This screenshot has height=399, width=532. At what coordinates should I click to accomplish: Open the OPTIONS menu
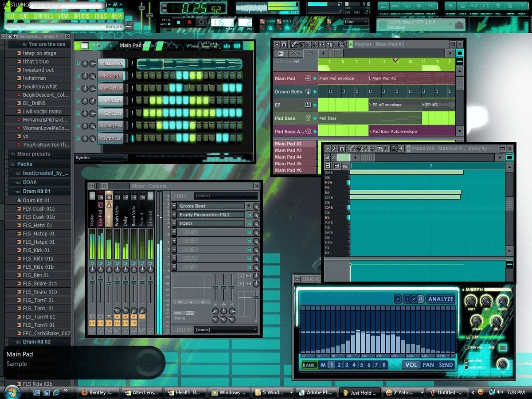(x=81, y=16)
